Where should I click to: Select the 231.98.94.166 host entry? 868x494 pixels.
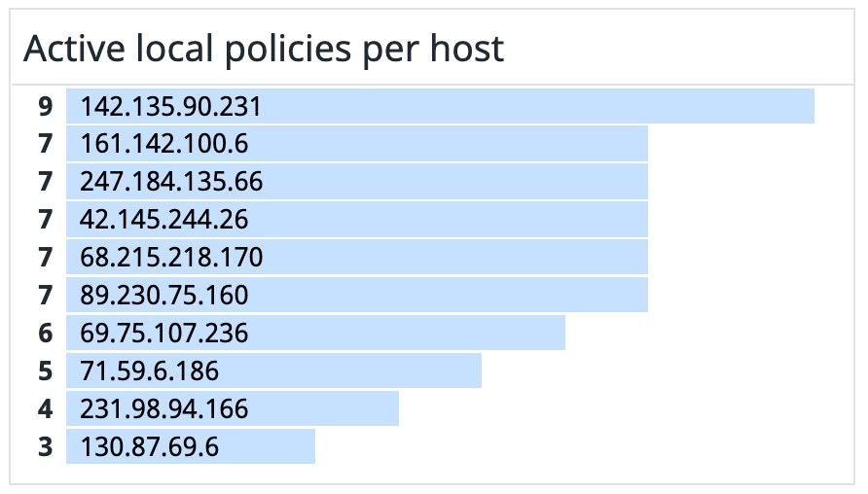click(232, 408)
